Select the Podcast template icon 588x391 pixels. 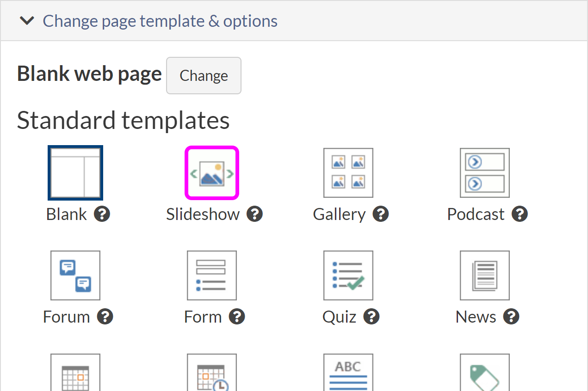click(x=484, y=172)
